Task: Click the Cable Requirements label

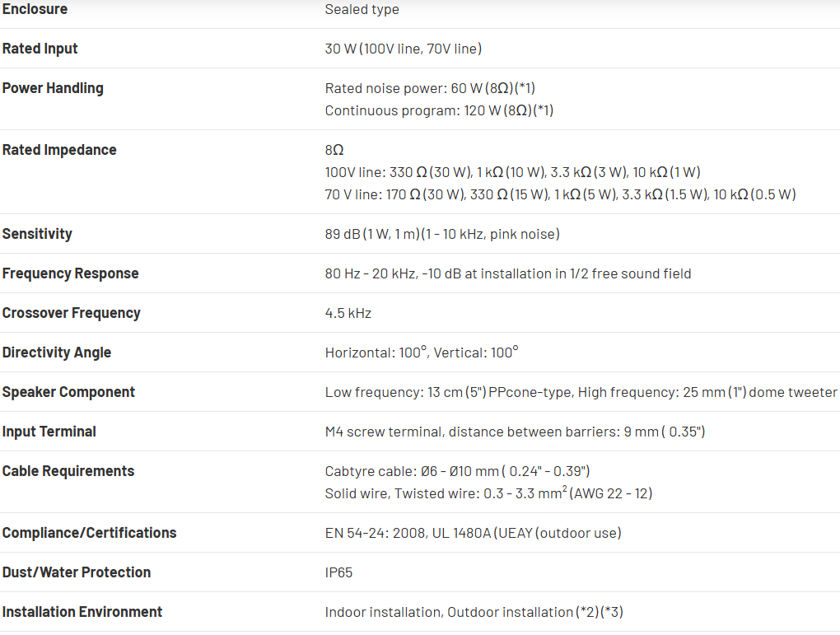Action: pos(68,471)
